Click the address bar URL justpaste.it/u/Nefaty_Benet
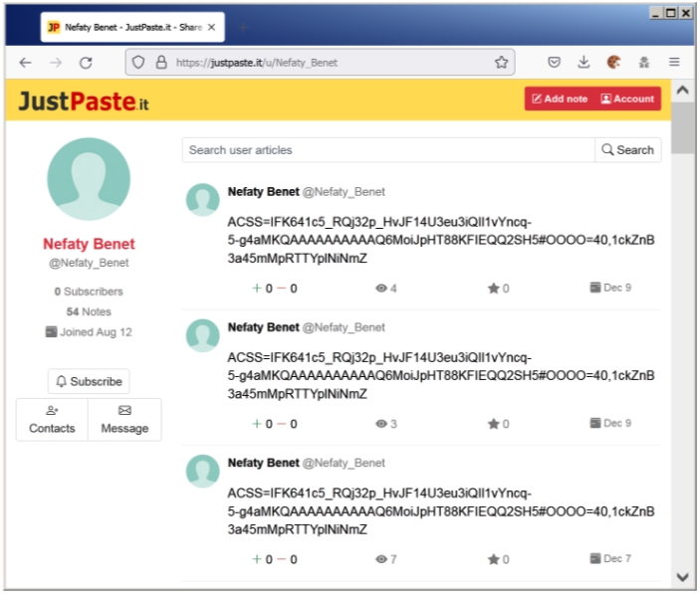 257,63
